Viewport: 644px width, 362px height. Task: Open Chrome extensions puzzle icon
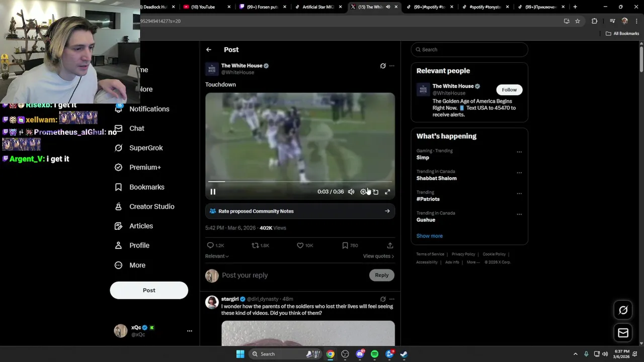595,21
